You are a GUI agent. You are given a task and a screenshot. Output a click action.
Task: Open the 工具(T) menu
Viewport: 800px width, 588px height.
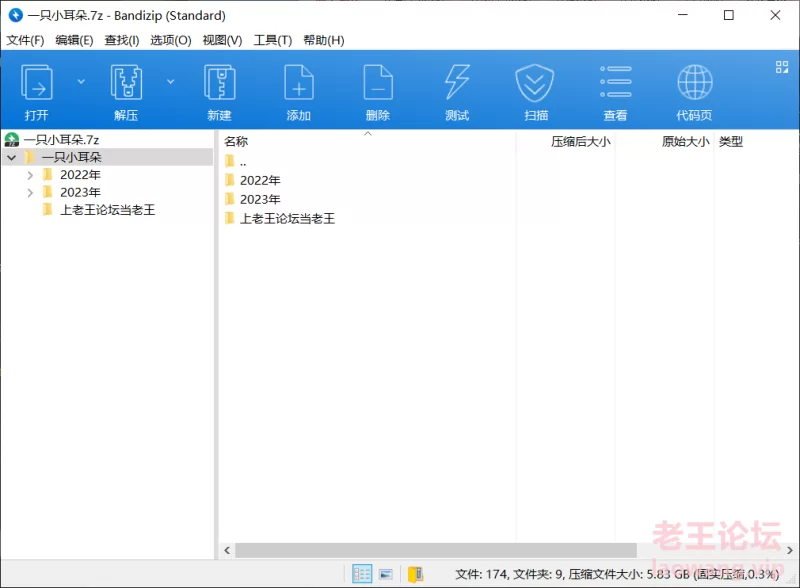point(273,40)
